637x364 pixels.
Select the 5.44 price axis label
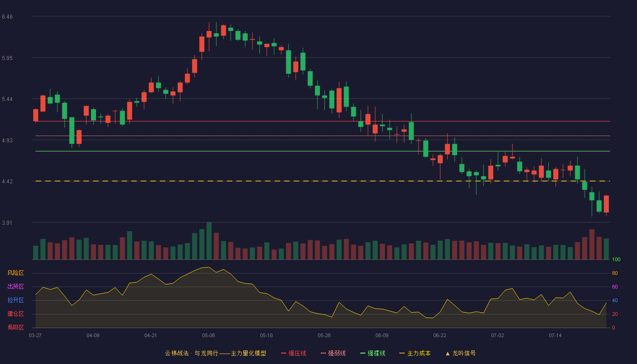7,99
